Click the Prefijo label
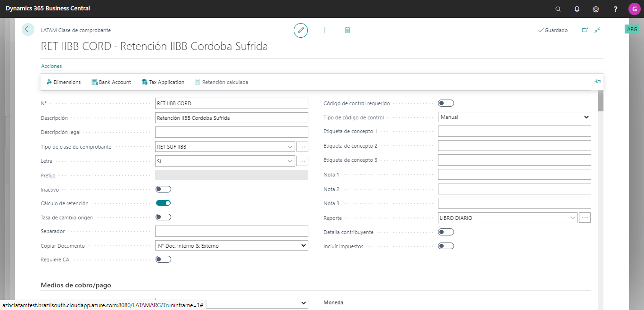The width and height of the screenshot is (644, 310). (48, 176)
